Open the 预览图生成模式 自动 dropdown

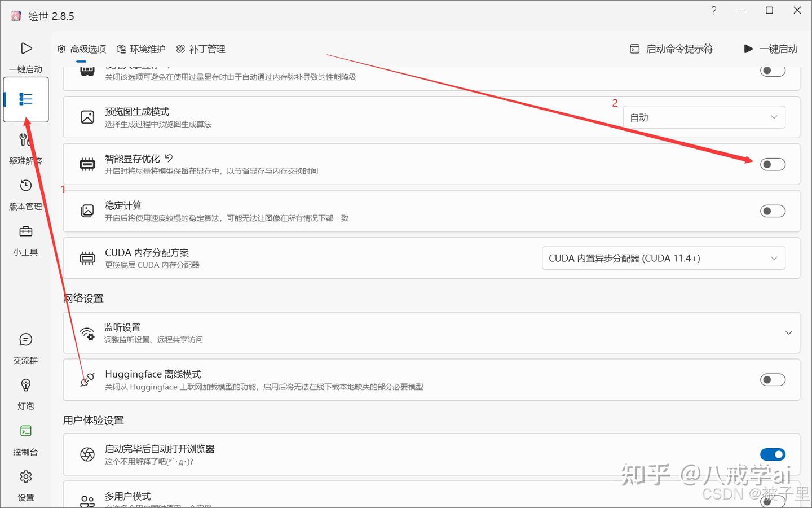(x=704, y=117)
